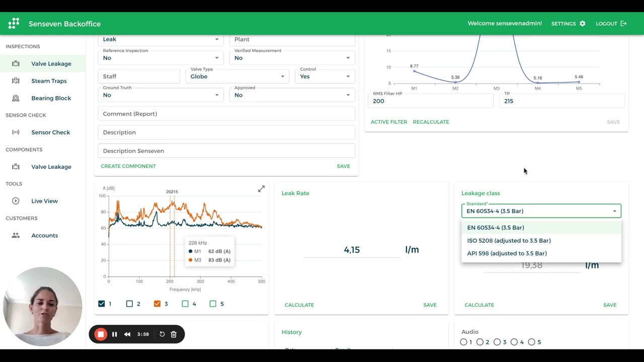Open the Leak dropdown

coord(161,40)
